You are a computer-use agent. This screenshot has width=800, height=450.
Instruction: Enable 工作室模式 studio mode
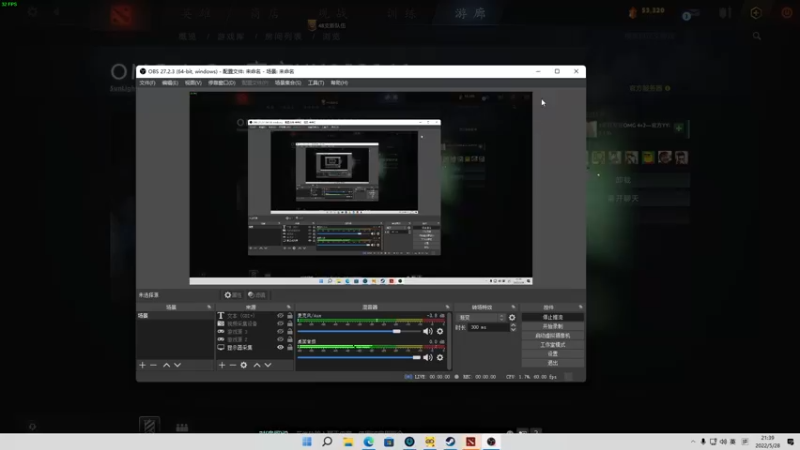(553, 345)
